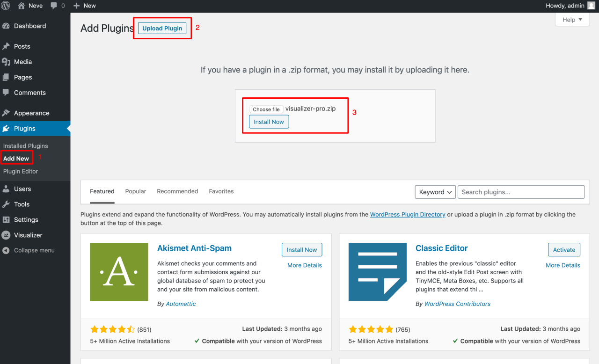Open the Keyword search type dropdown
599x364 pixels.
(435, 192)
